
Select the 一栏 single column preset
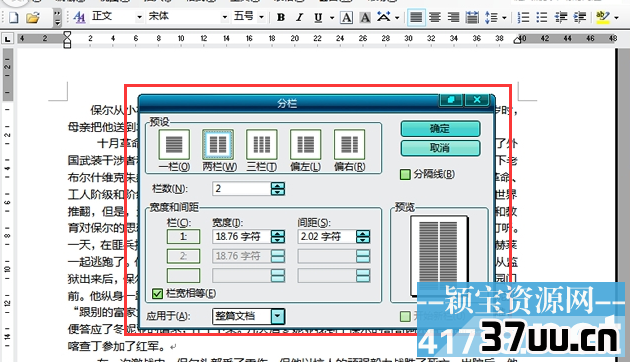point(174,150)
